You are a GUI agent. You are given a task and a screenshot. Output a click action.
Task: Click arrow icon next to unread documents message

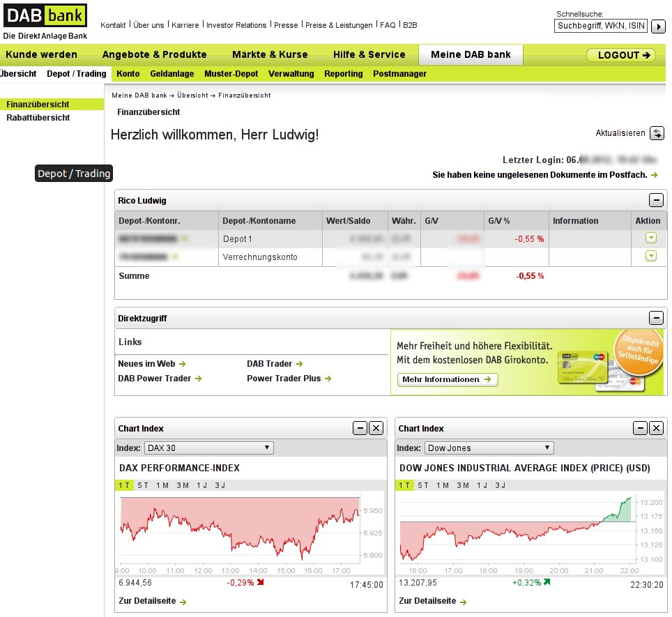pyautogui.click(x=654, y=175)
